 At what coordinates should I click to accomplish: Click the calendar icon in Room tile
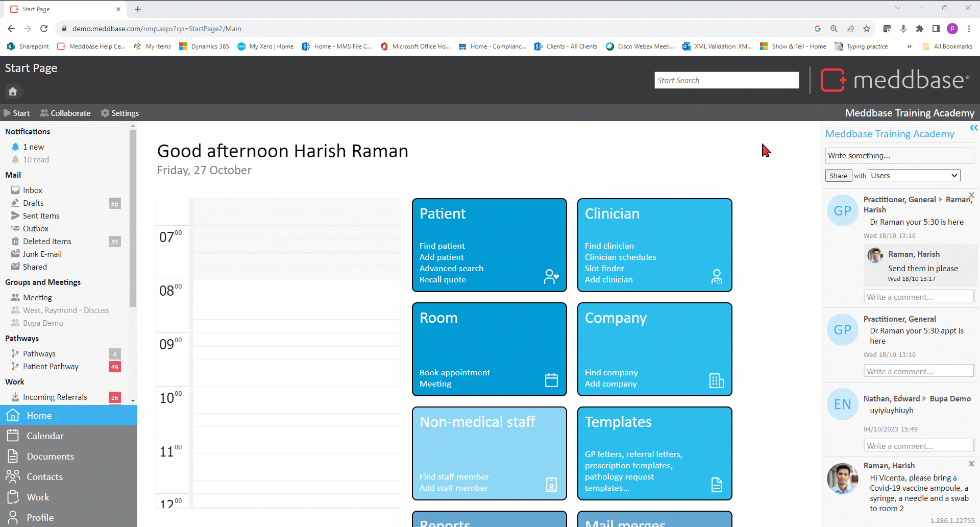[551, 380]
